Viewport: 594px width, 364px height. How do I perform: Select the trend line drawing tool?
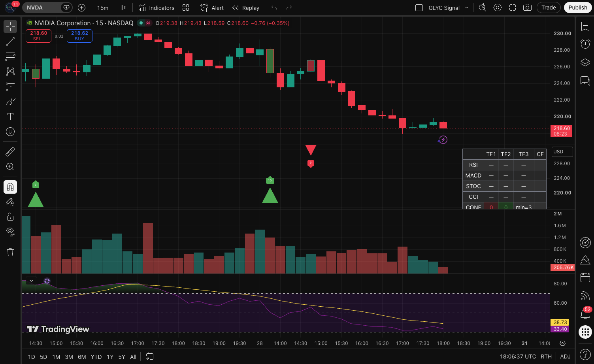pyautogui.click(x=10, y=41)
